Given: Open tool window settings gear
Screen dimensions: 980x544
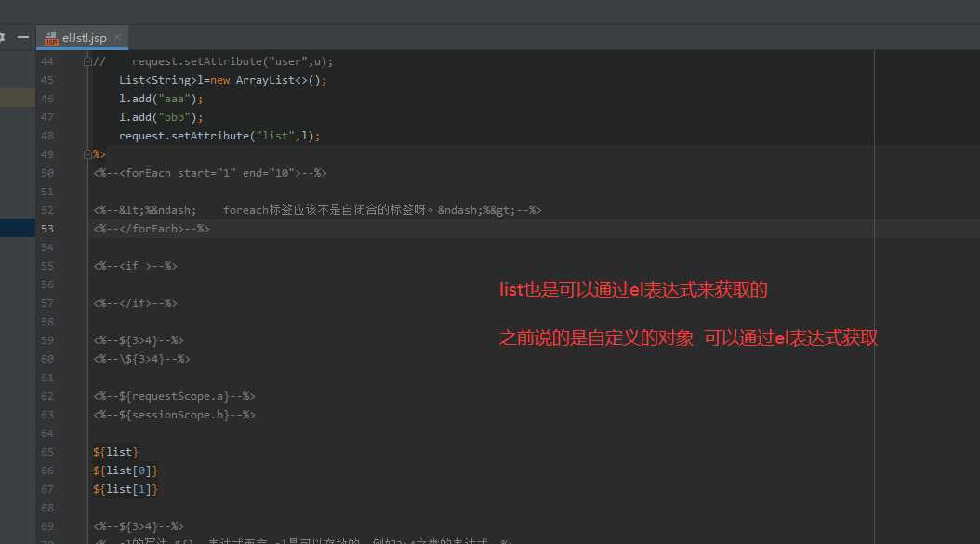Looking at the screenshot, I should (2, 37).
